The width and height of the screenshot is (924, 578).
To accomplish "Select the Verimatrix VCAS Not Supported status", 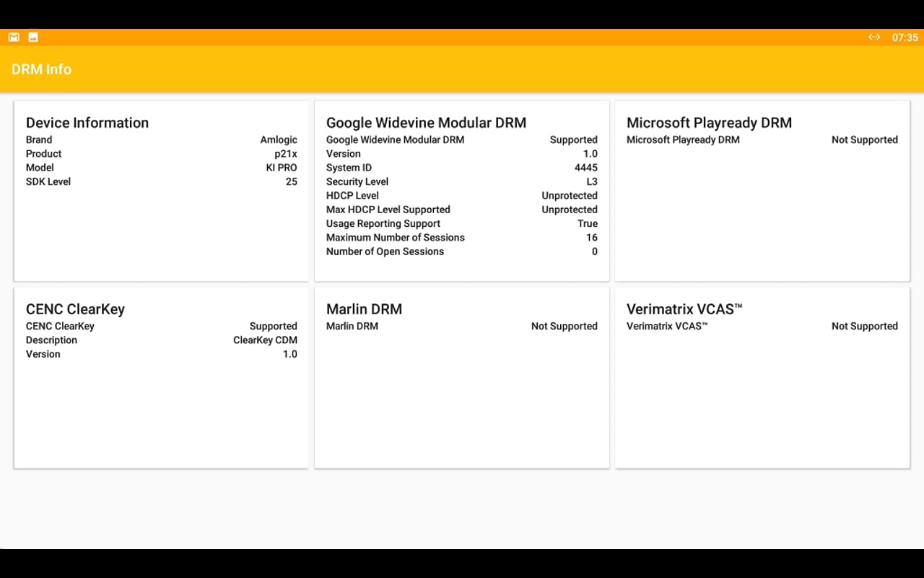I will (x=865, y=326).
